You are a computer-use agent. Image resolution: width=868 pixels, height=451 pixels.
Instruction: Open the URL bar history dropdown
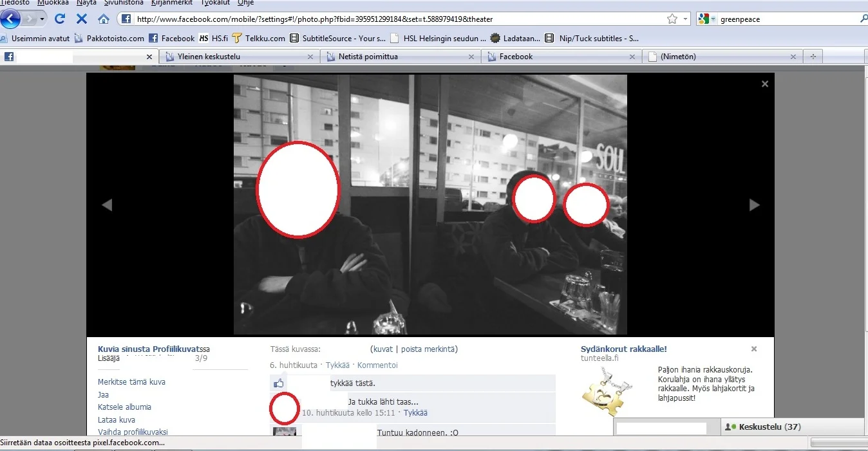coord(686,19)
